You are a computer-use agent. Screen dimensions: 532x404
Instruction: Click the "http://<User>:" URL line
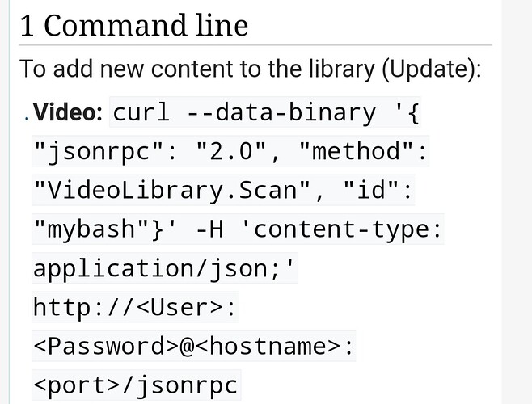136,307
